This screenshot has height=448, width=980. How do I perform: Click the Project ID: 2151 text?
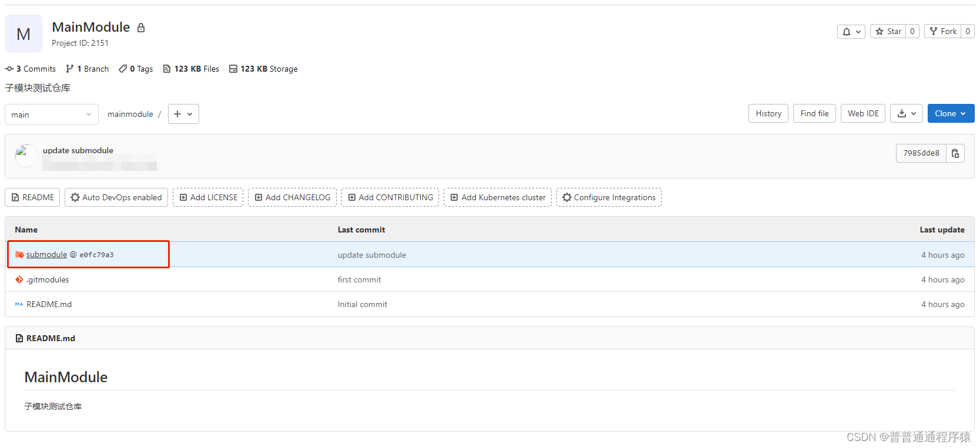pyautogui.click(x=80, y=43)
